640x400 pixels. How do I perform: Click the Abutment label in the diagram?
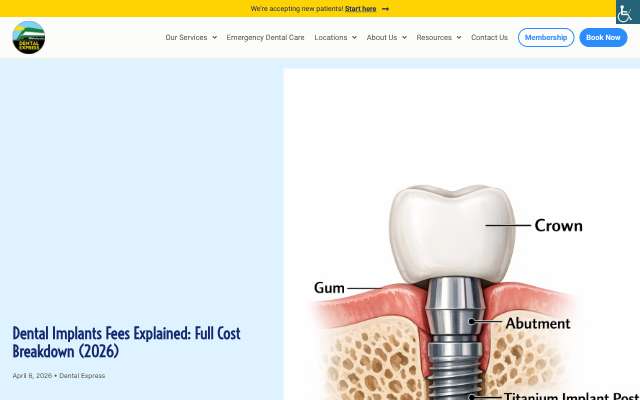click(538, 323)
